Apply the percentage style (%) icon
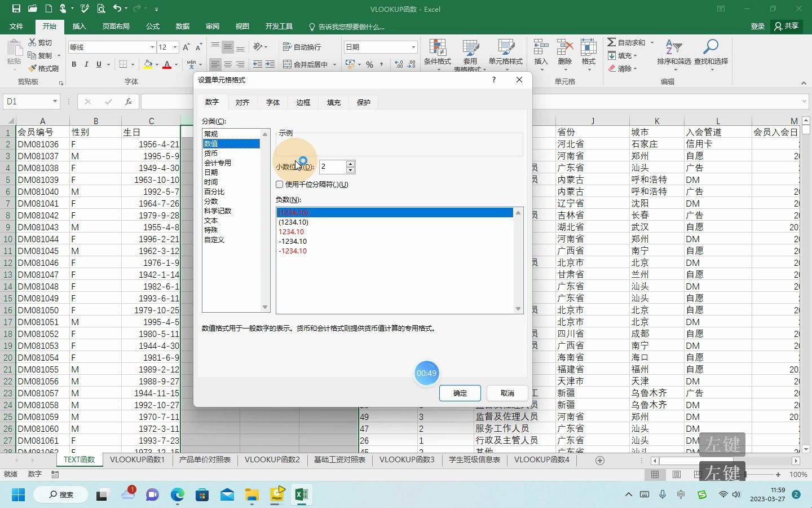The width and height of the screenshot is (812, 508). pyautogui.click(x=369, y=65)
